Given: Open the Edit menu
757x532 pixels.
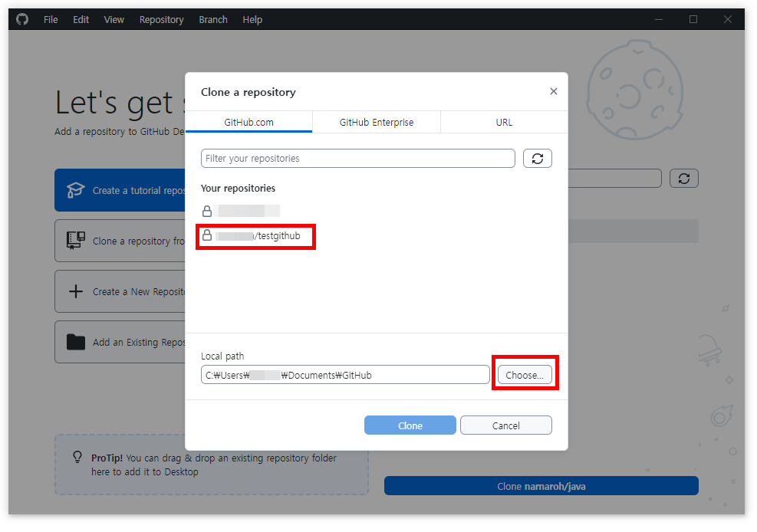Looking at the screenshot, I should tap(81, 20).
